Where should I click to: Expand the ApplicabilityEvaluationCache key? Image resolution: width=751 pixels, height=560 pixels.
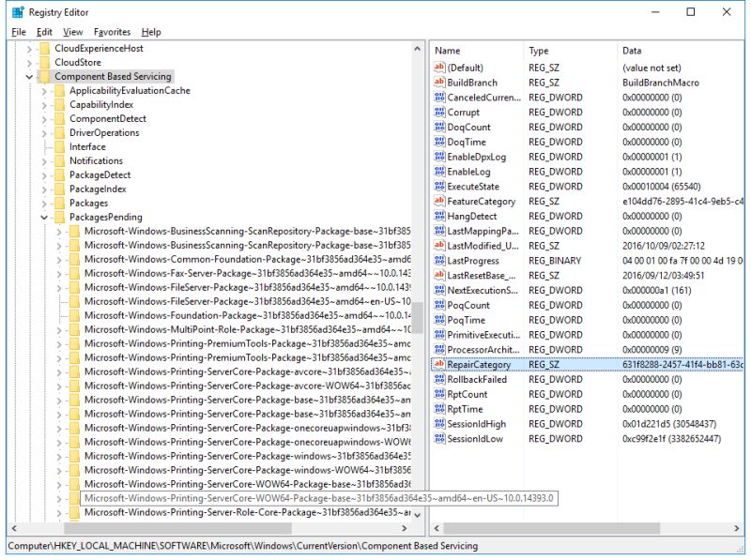tap(42, 90)
